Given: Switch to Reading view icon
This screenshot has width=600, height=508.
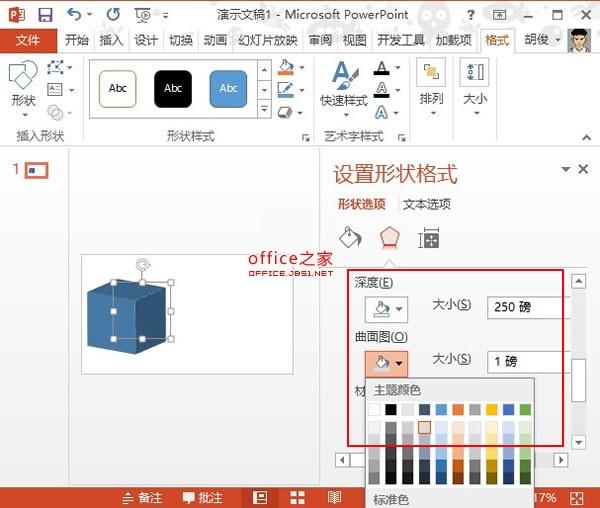Looking at the screenshot, I should coord(334,498).
